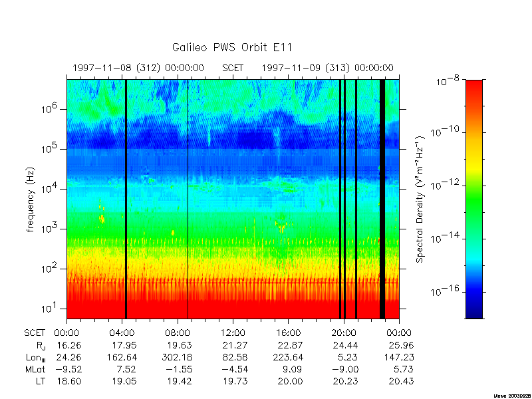Viewport: 532px width, 399px height.
Task: Select the MLat value -1.55
Action: pyautogui.click(x=178, y=369)
